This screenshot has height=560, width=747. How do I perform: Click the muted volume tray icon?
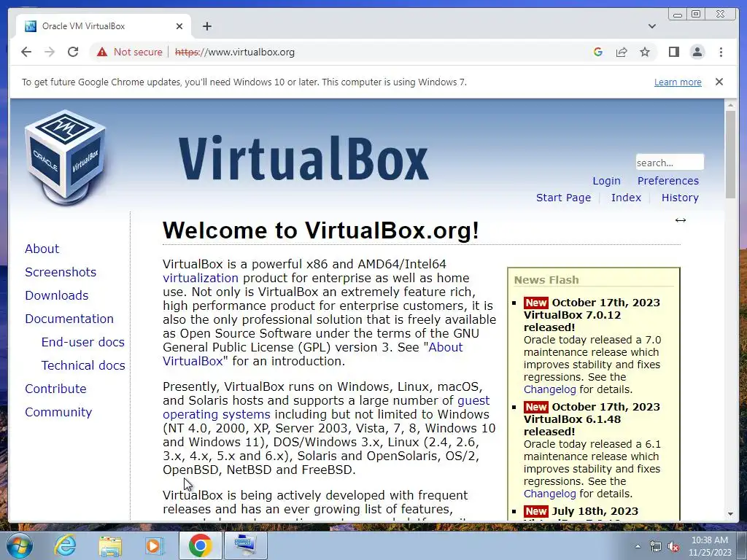click(x=673, y=547)
